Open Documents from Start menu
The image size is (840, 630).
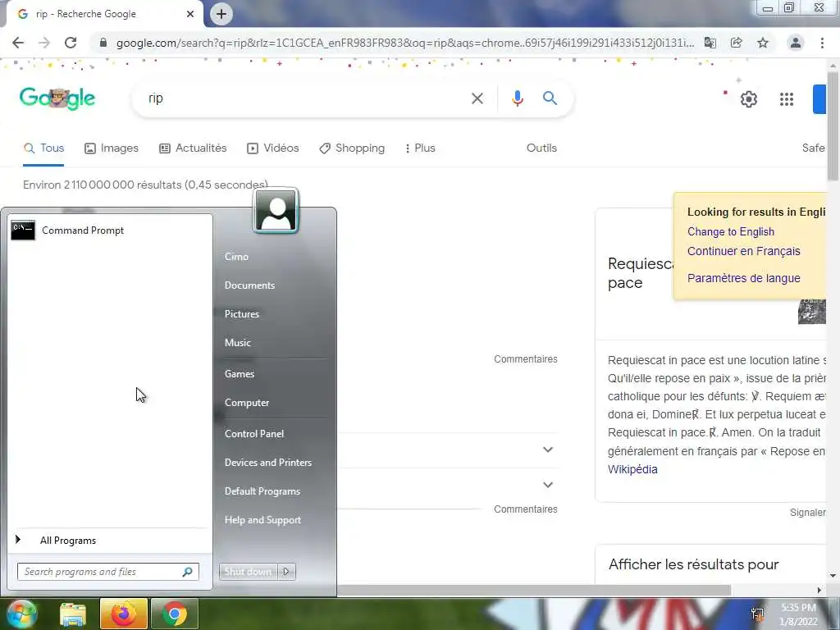coord(249,285)
